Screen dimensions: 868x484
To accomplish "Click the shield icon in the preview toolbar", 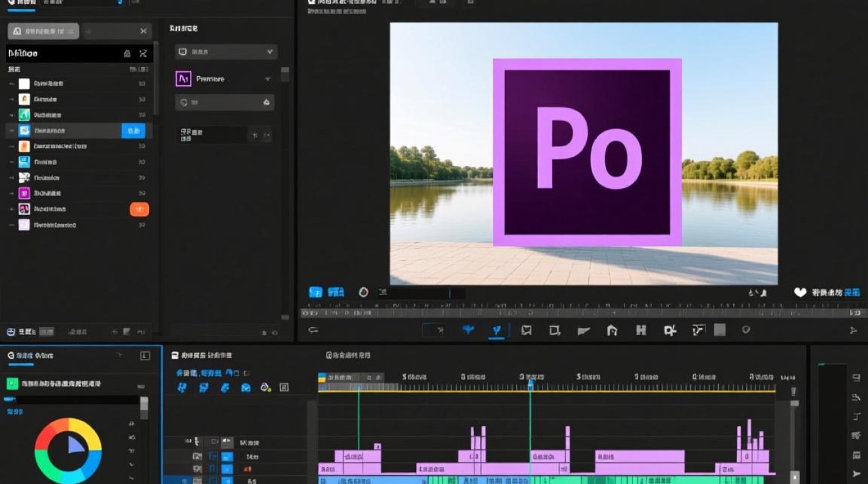I will 746,330.
